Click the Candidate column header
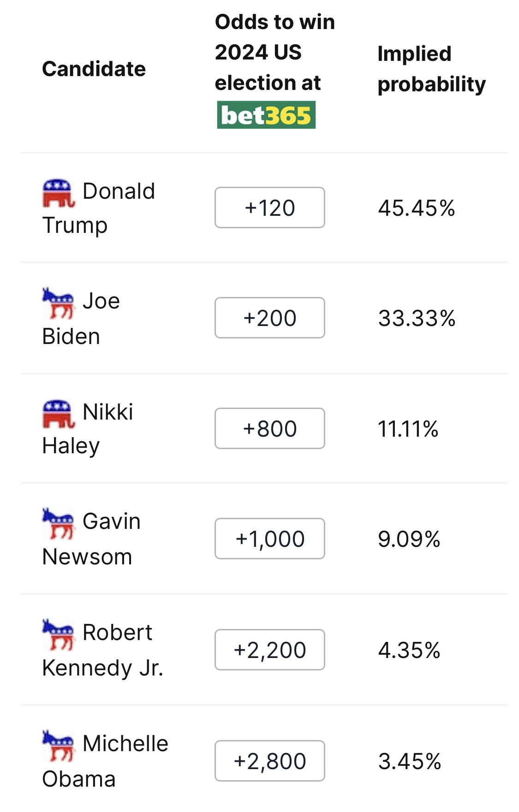519x812 pixels. (94, 69)
